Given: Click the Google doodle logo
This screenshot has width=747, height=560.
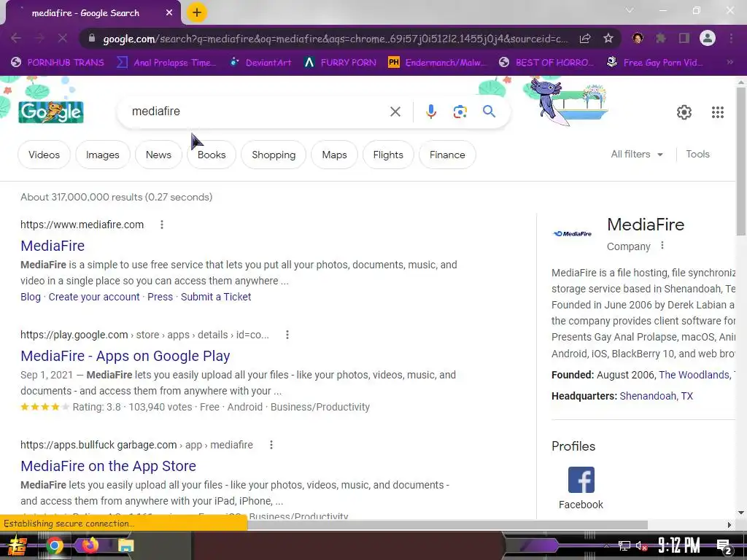Looking at the screenshot, I should 51,112.
